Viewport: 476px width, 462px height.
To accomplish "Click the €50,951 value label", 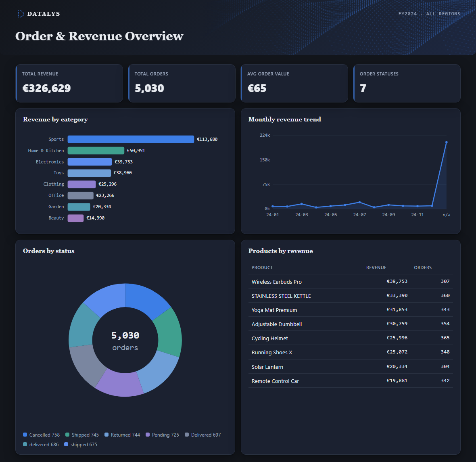I will [x=136, y=151].
